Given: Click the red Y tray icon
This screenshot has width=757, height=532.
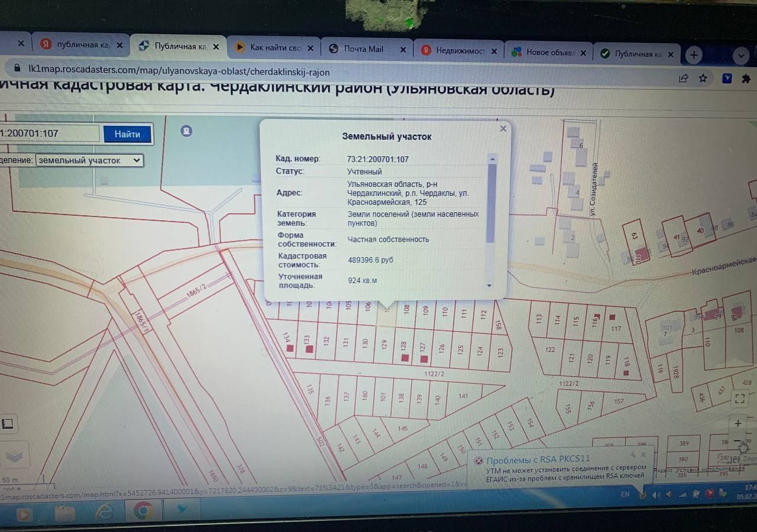Looking at the screenshot, I should point(709,494).
